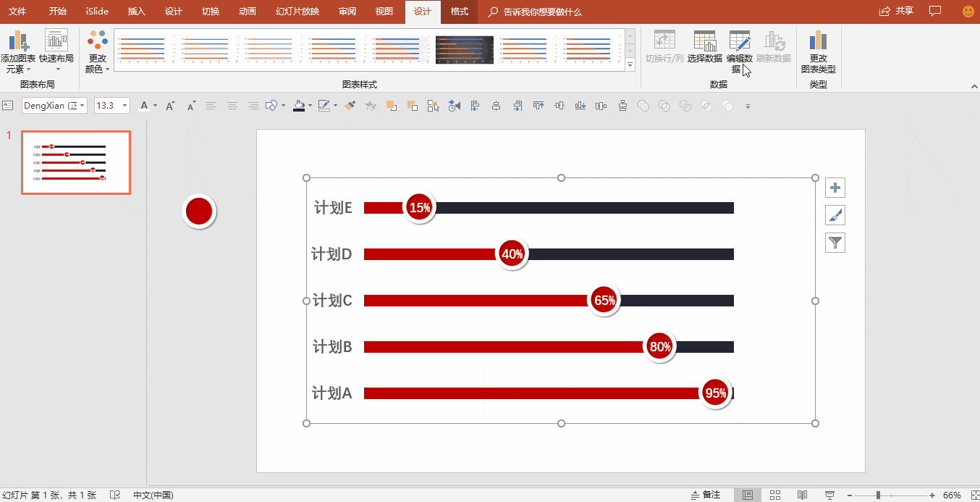Click Change Chart Type (更改图表类型) icon
Viewport: 980px width, 502px height.
pos(818,52)
